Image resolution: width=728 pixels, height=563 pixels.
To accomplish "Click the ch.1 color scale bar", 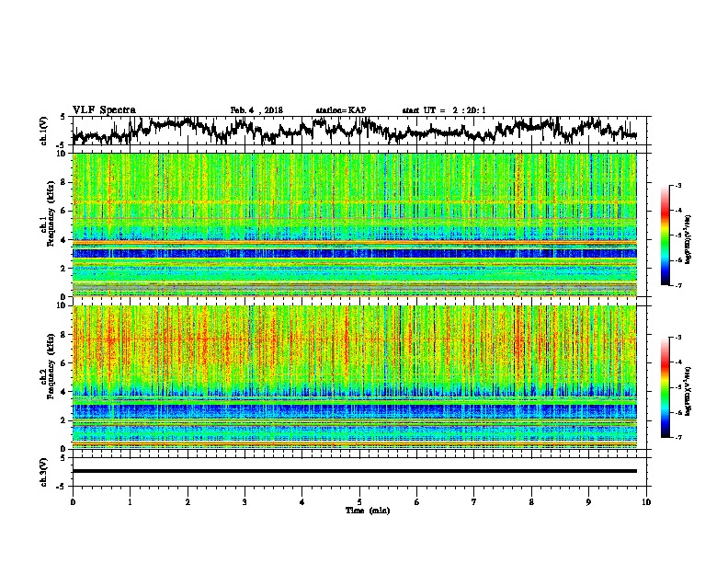I will click(665, 236).
